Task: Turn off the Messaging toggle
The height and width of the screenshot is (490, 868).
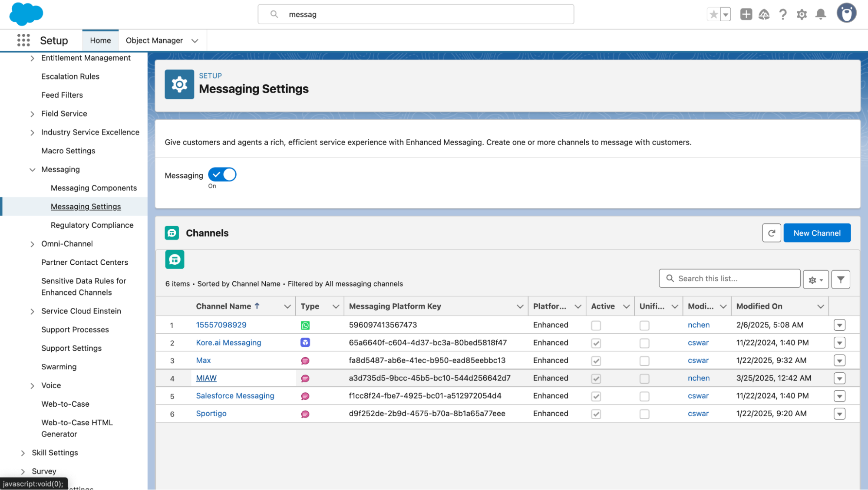Action: (x=222, y=174)
